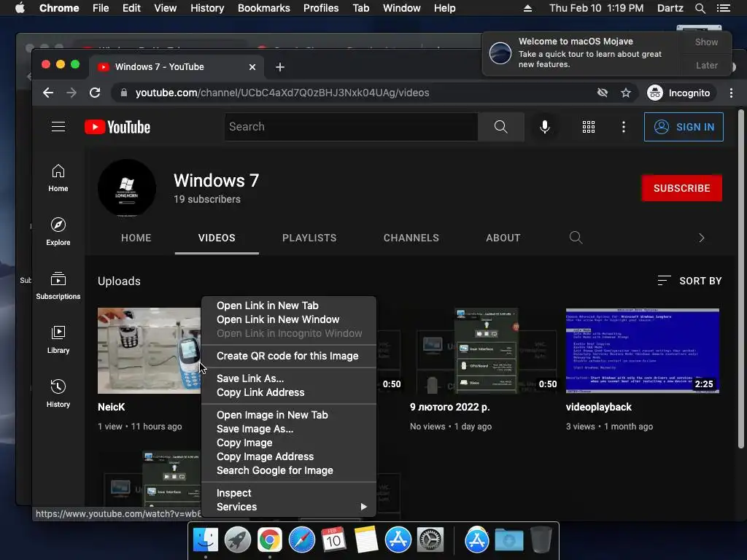Click the SIGN IN button
Viewport: 747px width, 560px height.
[x=684, y=127]
